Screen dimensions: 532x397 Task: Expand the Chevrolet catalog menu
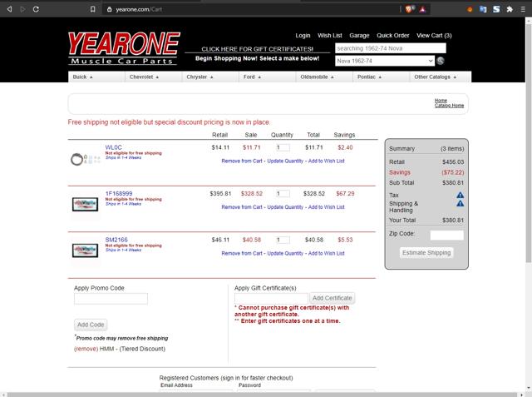(153, 77)
